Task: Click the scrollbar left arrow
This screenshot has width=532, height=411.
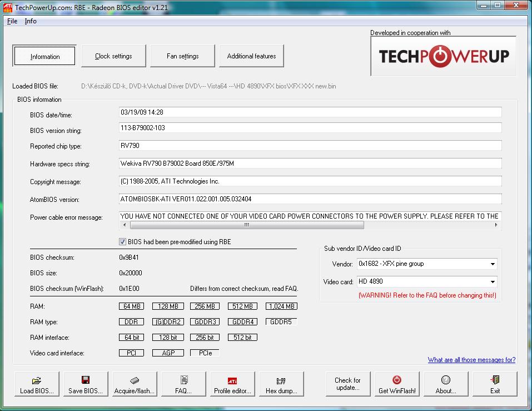Action: tap(125, 225)
